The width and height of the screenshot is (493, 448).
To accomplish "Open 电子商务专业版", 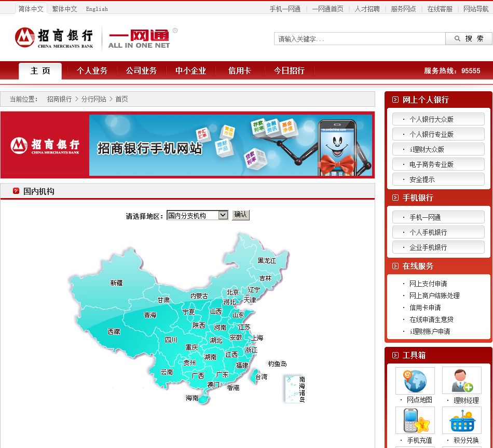I will (x=439, y=164).
